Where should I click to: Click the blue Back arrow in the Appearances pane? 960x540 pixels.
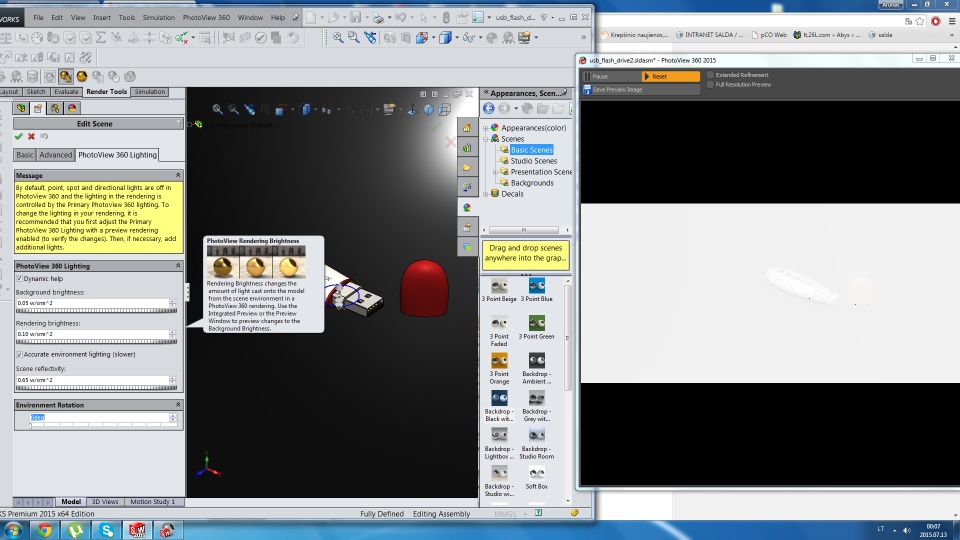point(489,109)
